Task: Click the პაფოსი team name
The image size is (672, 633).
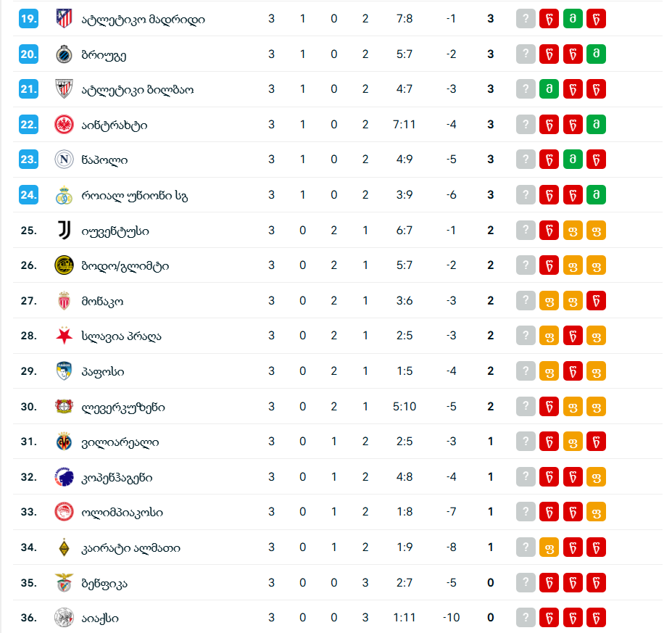Action: [x=103, y=371]
